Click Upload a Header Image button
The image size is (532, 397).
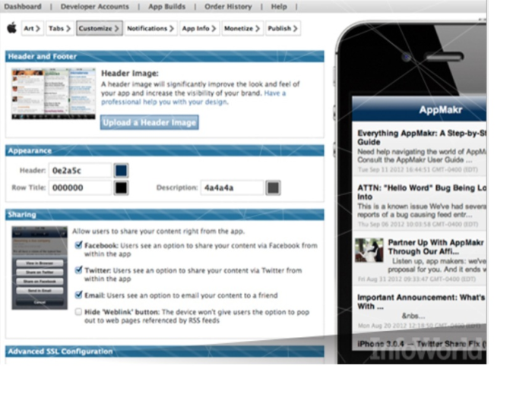pos(149,122)
